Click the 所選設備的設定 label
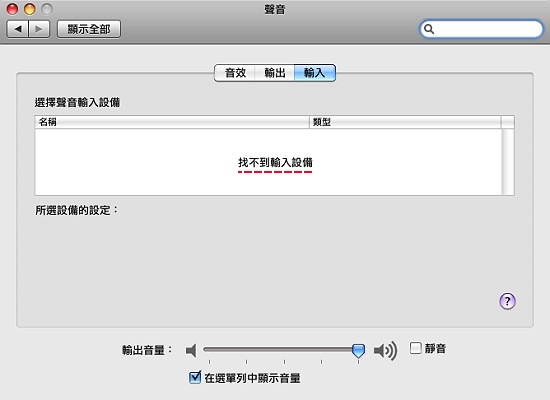The image size is (550, 400). coord(76,210)
